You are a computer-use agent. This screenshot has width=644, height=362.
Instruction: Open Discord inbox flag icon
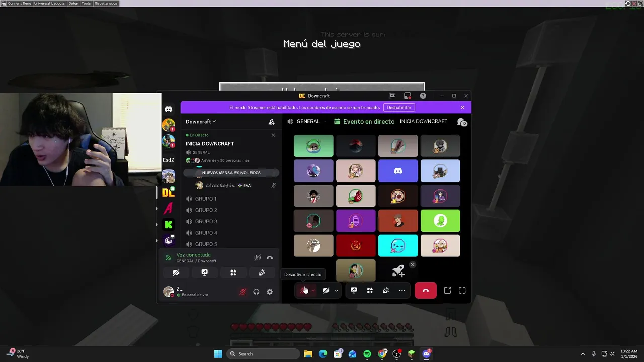pyautogui.click(x=392, y=96)
